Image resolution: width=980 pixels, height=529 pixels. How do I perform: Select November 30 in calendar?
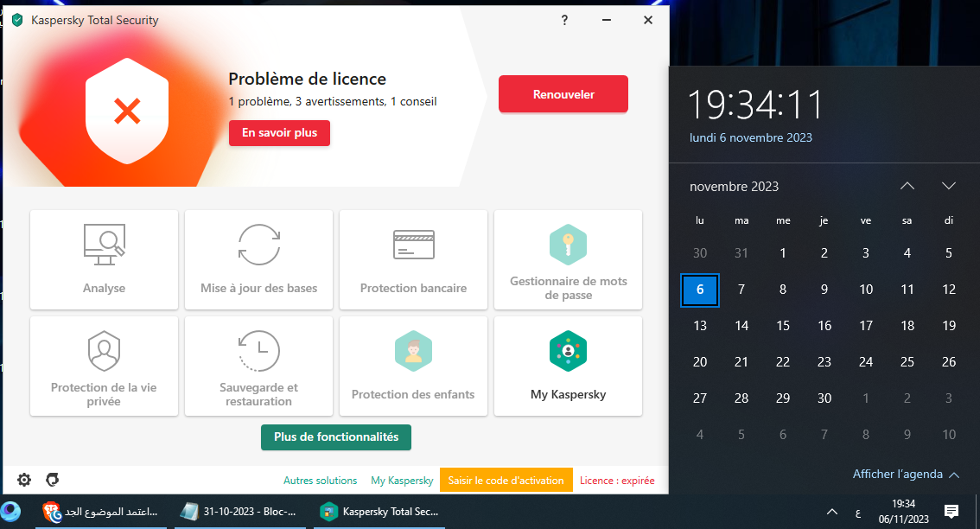[x=824, y=398]
